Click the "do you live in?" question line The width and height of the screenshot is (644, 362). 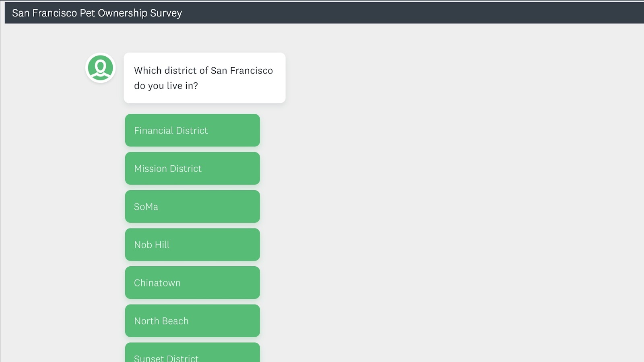point(166,86)
